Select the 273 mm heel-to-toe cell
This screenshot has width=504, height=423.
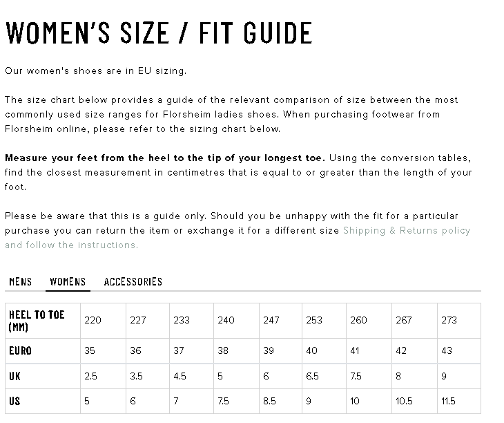point(449,320)
